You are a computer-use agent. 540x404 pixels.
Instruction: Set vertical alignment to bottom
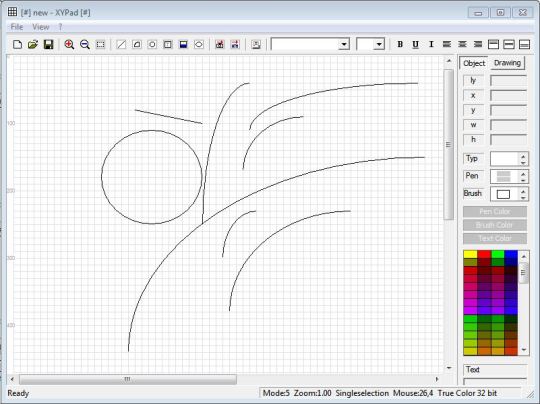coord(525,44)
